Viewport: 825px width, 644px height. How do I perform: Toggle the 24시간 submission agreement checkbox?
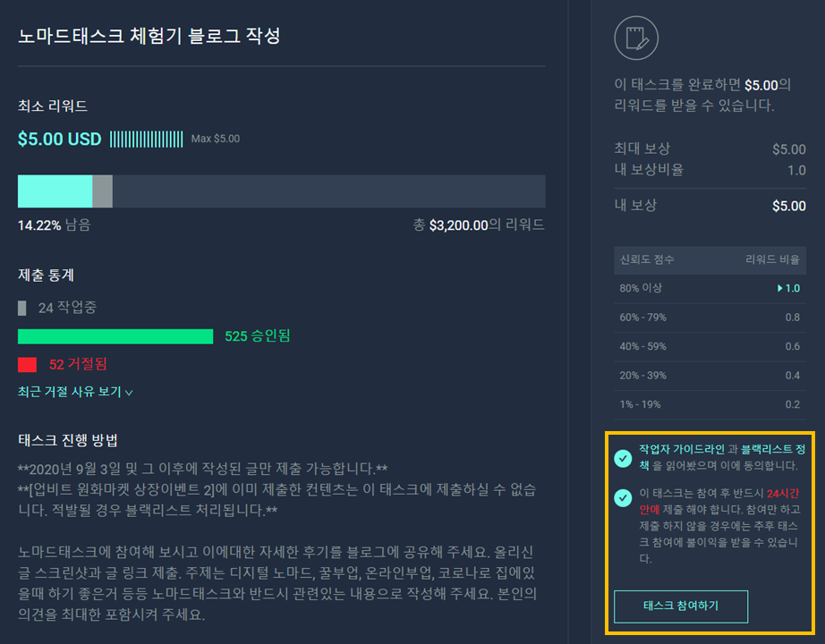click(x=623, y=497)
